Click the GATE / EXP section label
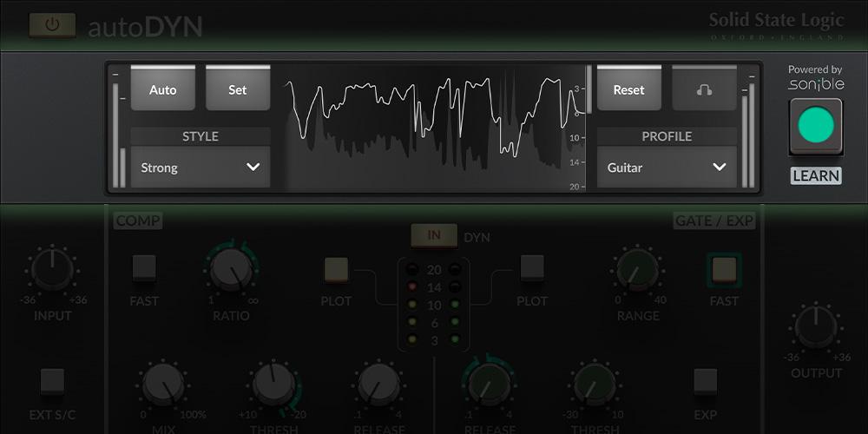This screenshot has width=868, height=434. pos(714,220)
